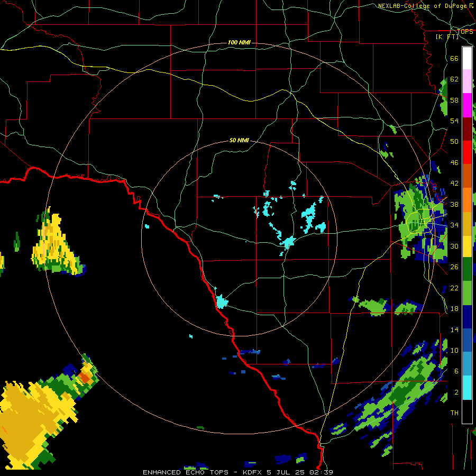The image size is (476, 476).
Task: Click the 66 value on the legend
Action: tap(454, 58)
